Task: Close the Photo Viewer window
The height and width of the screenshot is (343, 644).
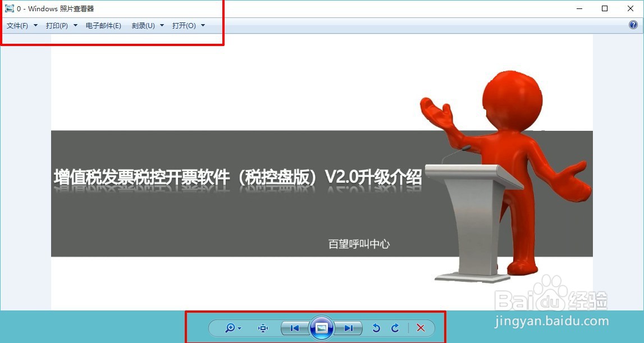Action: [x=631, y=8]
